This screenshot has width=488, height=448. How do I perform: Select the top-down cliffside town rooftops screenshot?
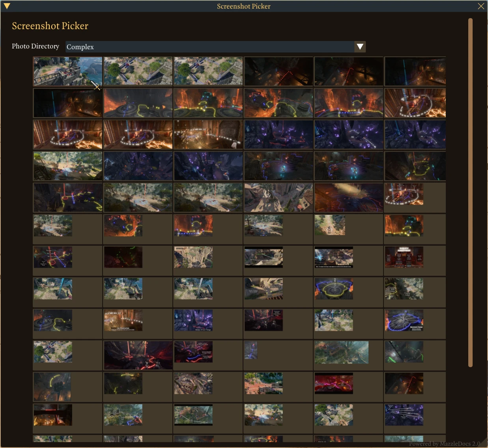279,198
